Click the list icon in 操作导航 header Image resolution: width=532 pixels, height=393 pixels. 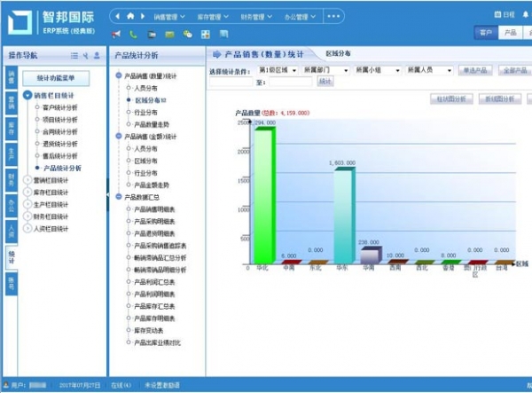click(74, 55)
